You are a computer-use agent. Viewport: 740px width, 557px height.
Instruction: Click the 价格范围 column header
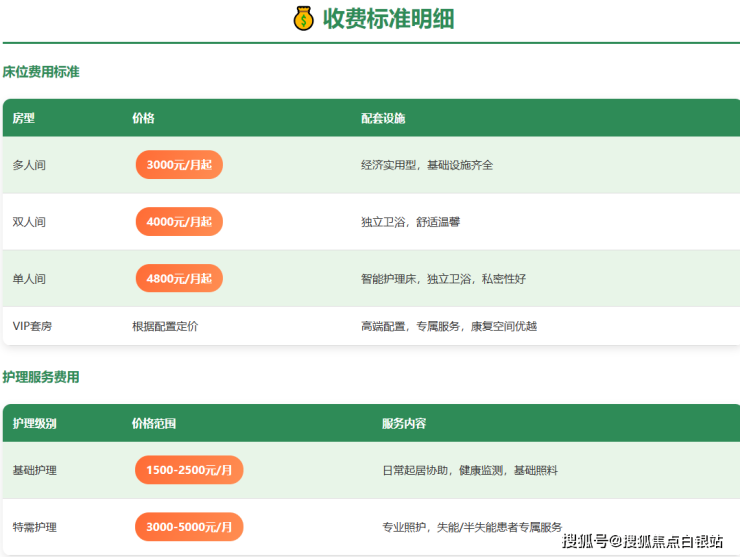point(154,424)
